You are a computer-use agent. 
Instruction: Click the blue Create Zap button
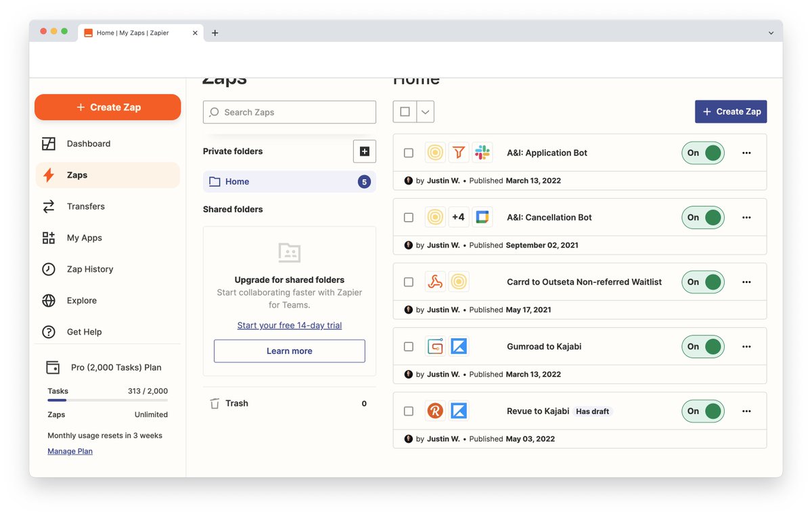pos(731,112)
